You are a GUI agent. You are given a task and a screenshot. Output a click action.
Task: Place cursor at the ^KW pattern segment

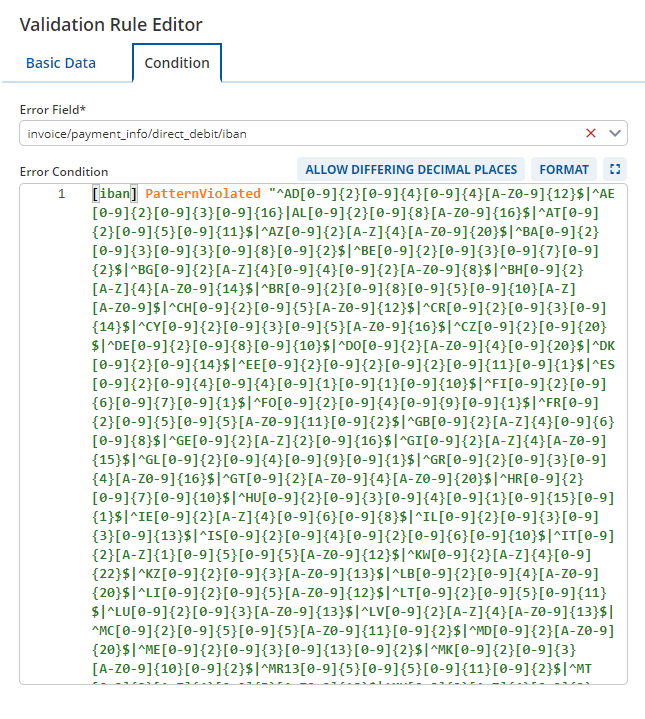(419, 555)
